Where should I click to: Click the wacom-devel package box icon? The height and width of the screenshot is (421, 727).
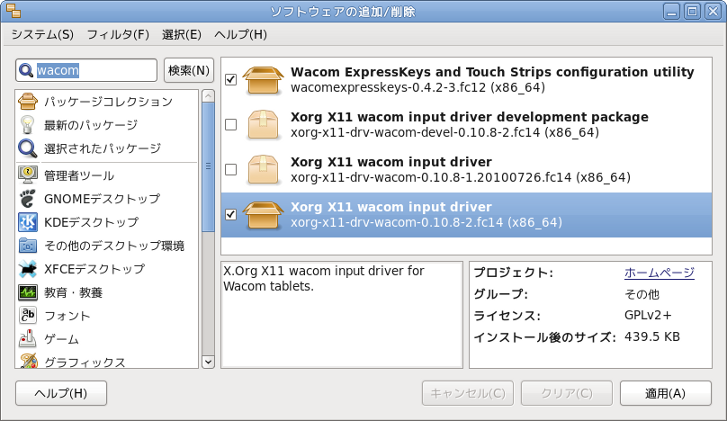coord(263,125)
